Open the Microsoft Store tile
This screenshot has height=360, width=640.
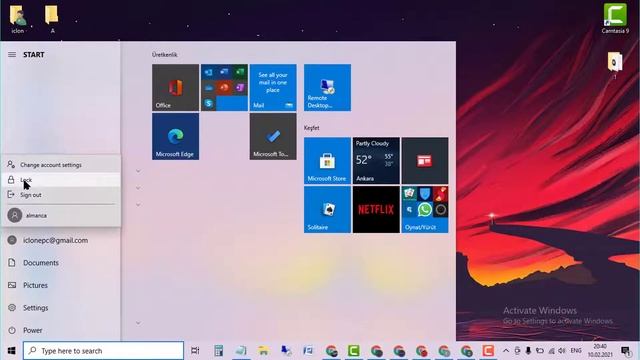click(327, 161)
